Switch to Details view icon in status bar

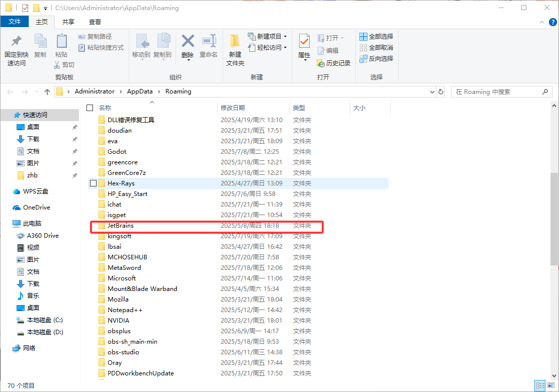point(540,385)
